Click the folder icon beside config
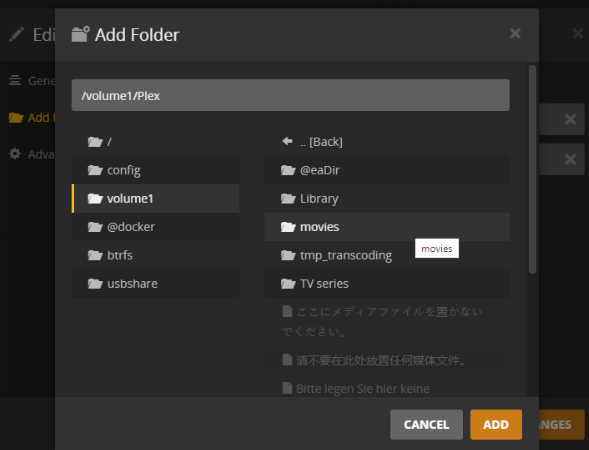589x450 pixels. [x=95, y=170]
